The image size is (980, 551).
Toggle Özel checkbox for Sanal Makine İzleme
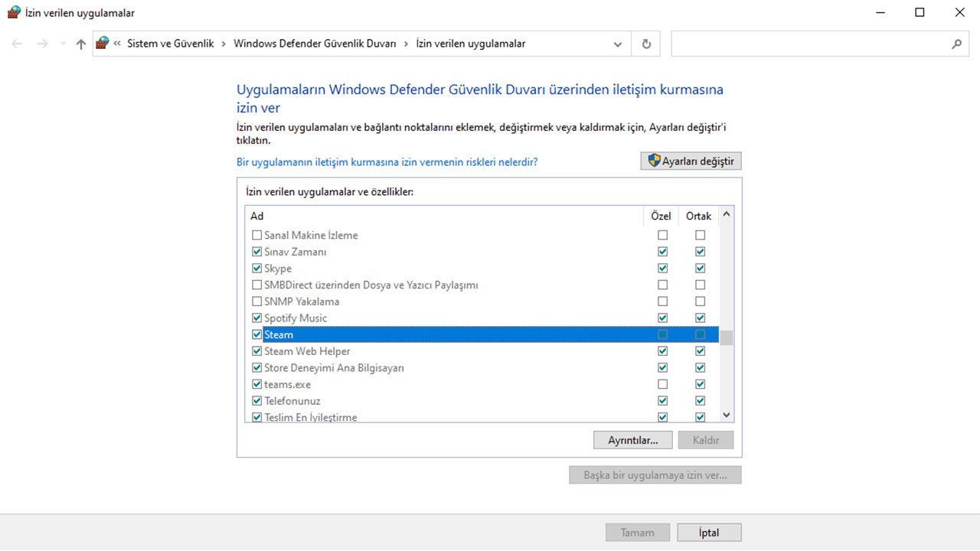click(x=663, y=236)
